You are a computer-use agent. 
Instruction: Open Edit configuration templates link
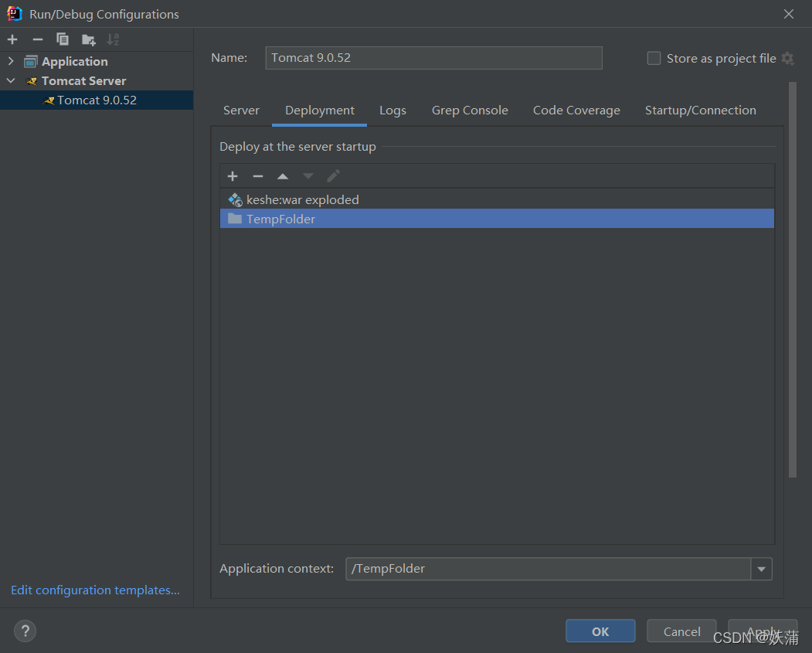point(95,590)
